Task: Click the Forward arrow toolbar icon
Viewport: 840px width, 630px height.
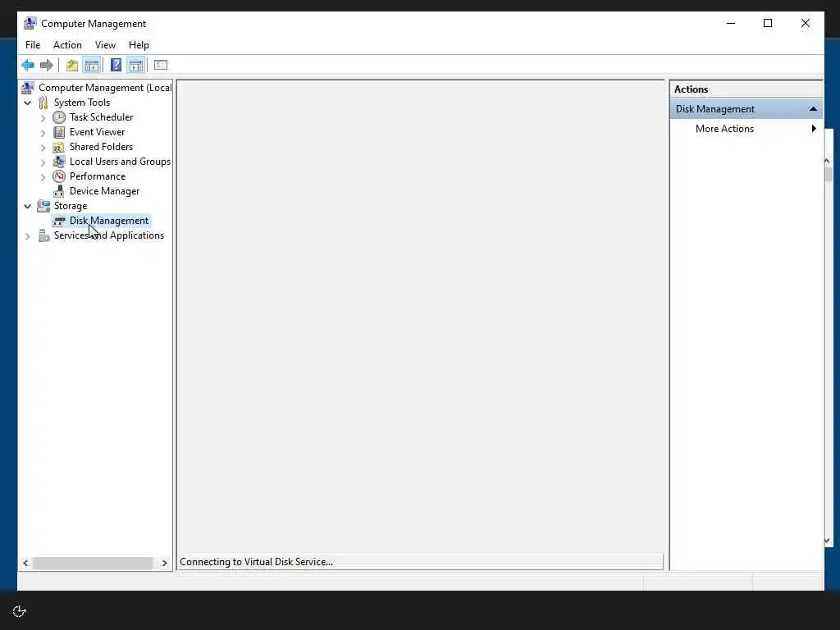Action: [x=47, y=66]
